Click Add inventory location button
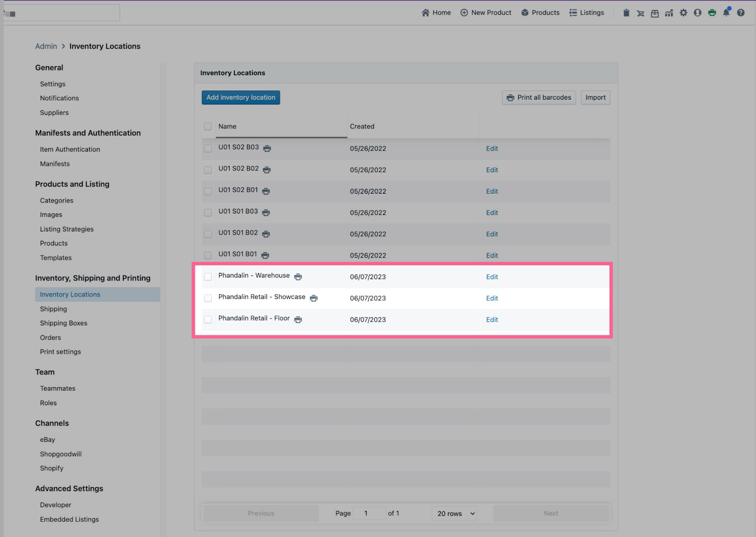The image size is (756, 537). click(x=241, y=97)
